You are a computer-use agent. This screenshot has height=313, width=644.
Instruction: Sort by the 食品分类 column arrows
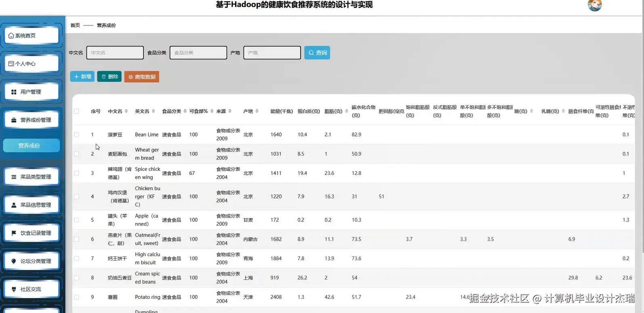click(x=185, y=111)
